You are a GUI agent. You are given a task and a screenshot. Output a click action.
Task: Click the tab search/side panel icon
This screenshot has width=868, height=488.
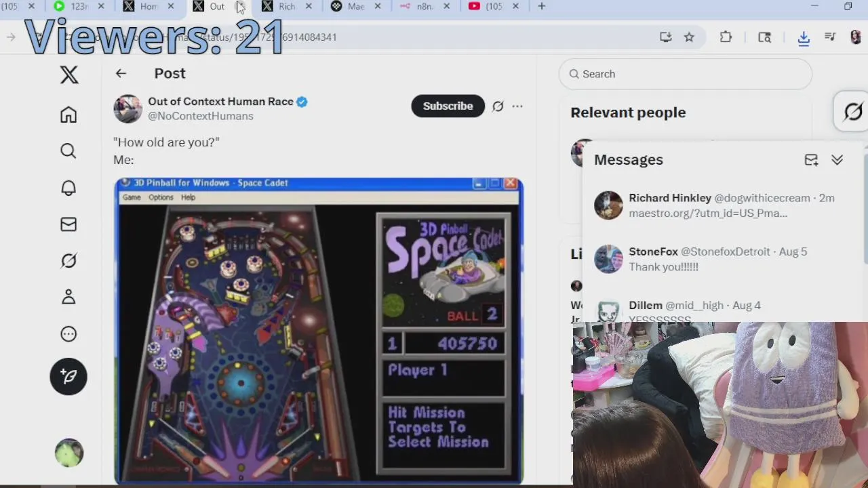point(765,37)
